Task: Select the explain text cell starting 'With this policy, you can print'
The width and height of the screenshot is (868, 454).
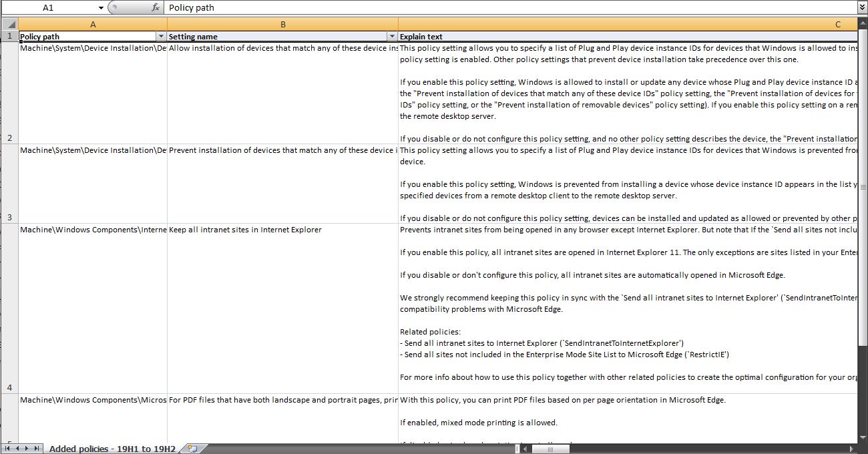Action: click(x=628, y=419)
